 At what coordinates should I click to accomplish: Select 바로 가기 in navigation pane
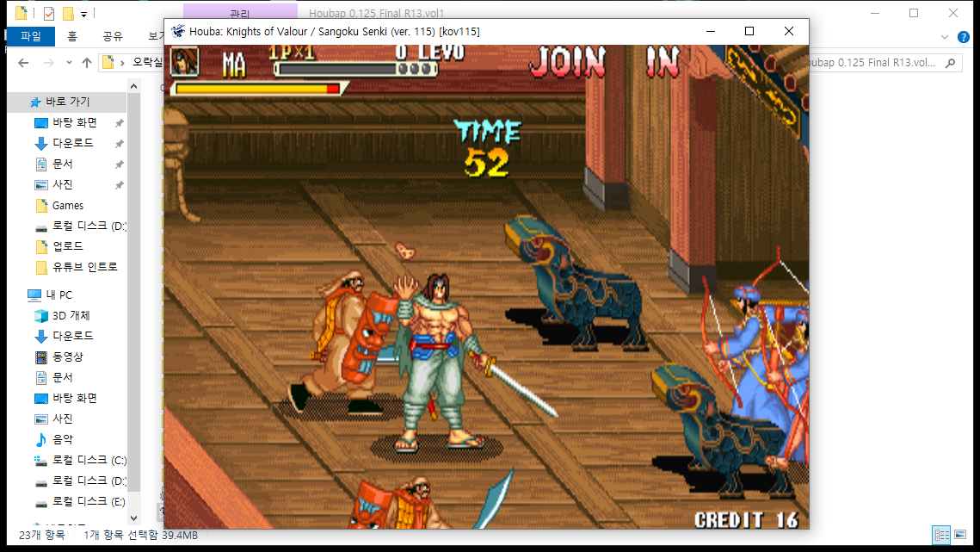tap(67, 102)
